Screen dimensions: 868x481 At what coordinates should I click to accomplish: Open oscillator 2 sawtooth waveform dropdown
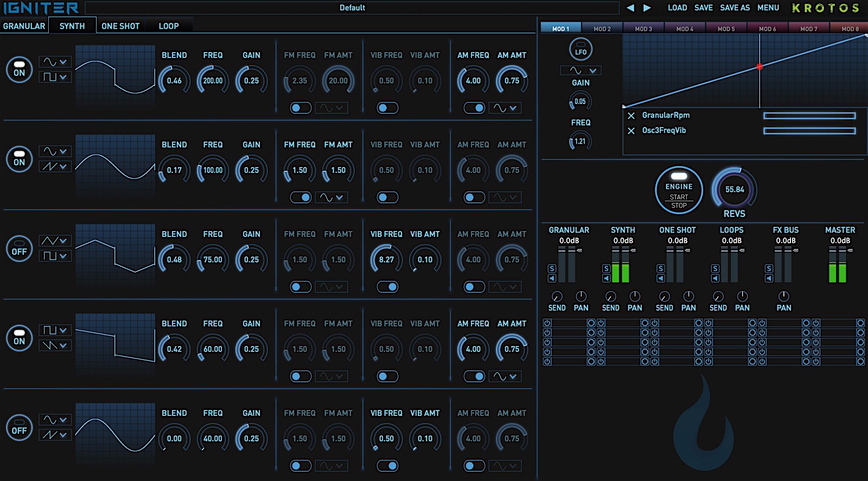coord(55,166)
